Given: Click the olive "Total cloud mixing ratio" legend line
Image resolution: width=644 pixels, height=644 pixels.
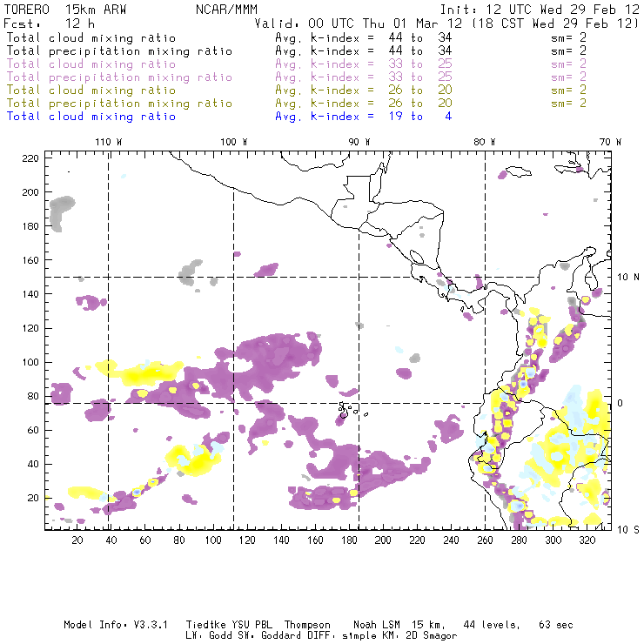Looking at the screenshot, I should pos(91,91).
